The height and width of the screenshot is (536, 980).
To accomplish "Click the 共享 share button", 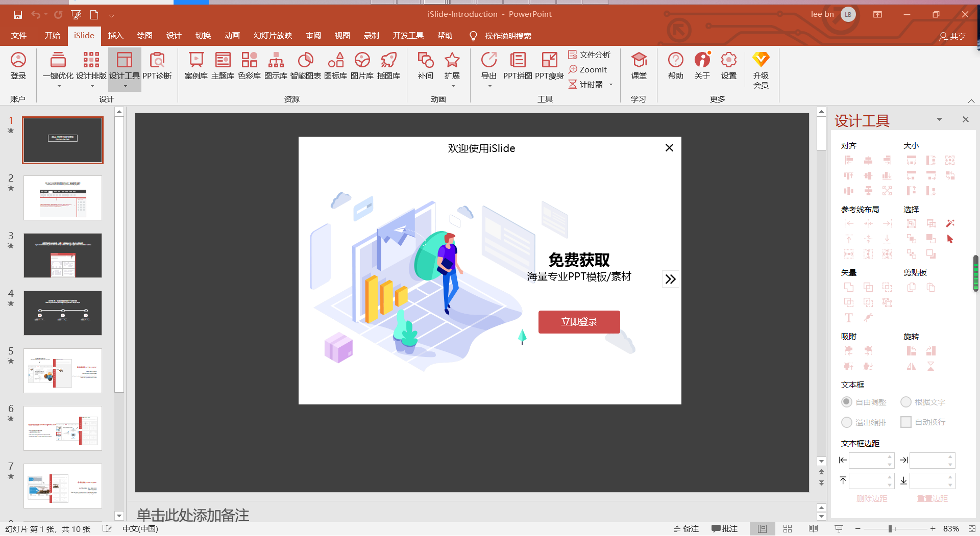I will pos(952,36).
